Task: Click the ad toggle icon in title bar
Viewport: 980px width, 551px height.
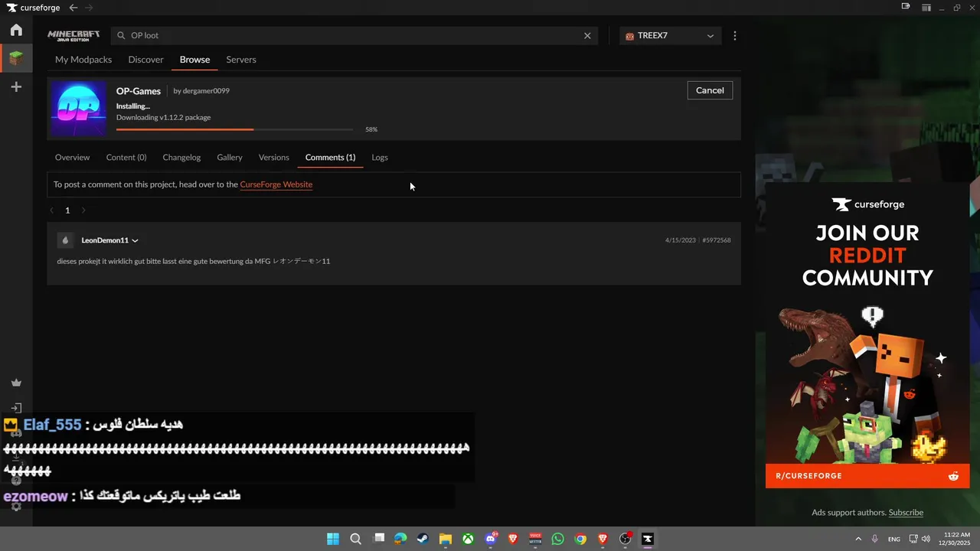Action: (906, 7)
